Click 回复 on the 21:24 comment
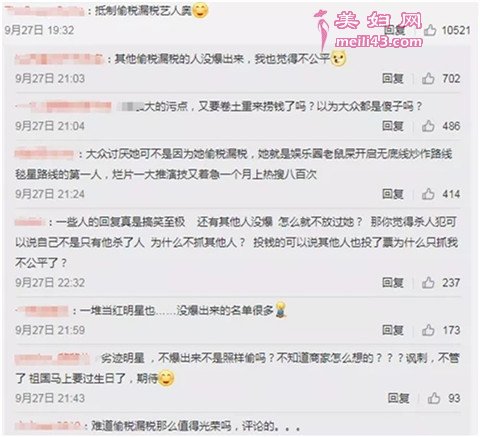The image size is (480, 437). point(393,194)
